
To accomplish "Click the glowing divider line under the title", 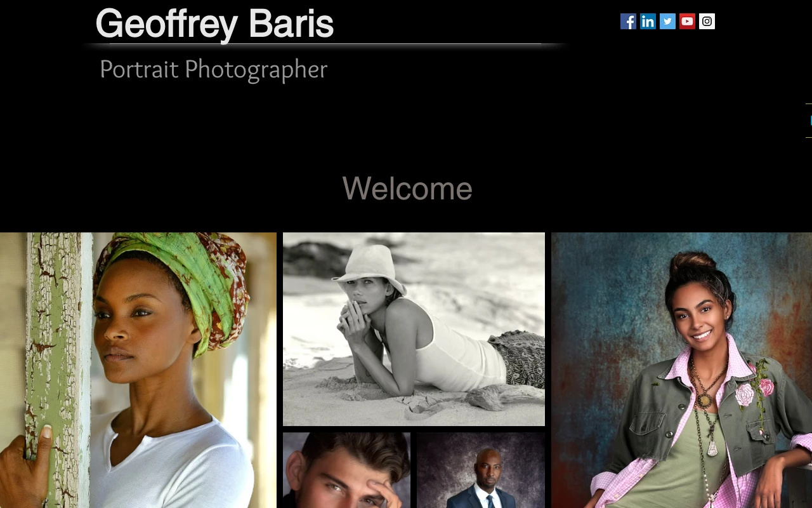I will pos(325,44).
